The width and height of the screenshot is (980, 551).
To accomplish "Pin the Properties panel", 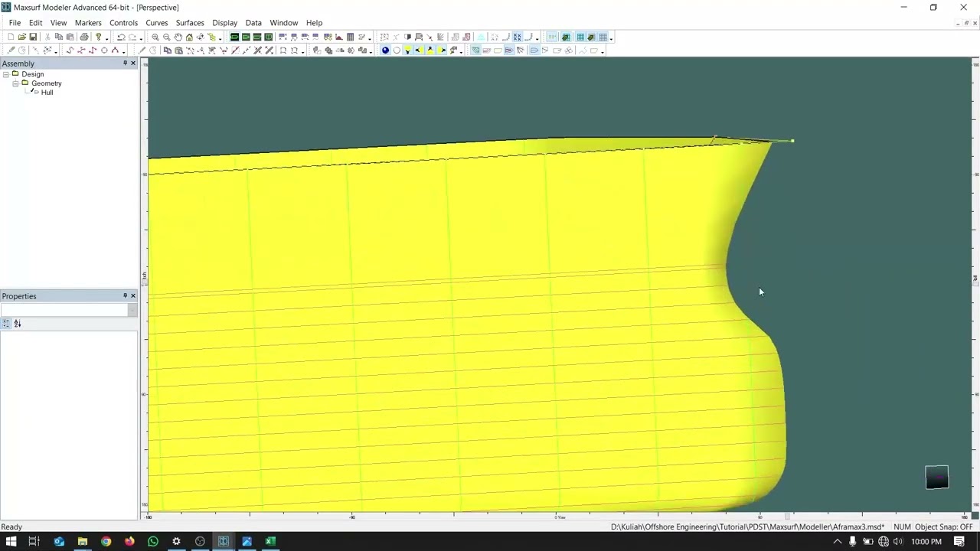I will tap(125, 295).
